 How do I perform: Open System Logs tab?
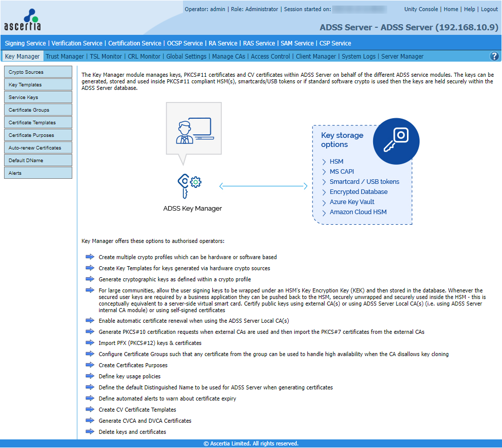(358, 56)
